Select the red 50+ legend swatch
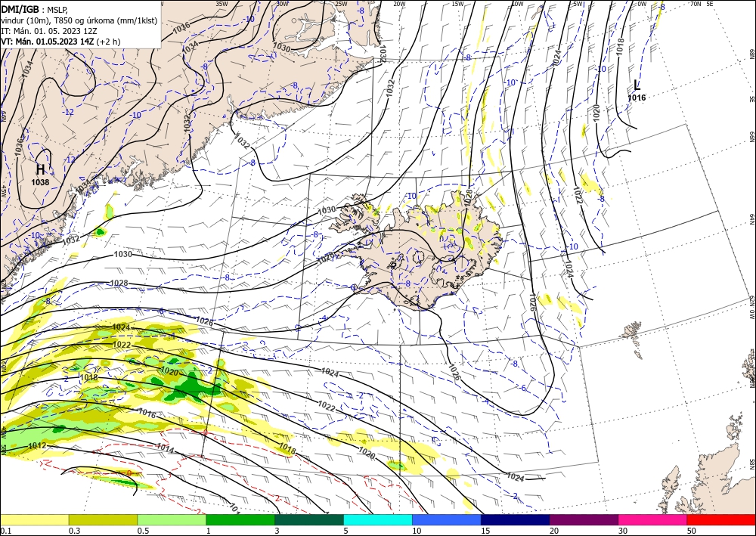Screen dimensions: 756x536 721,519
